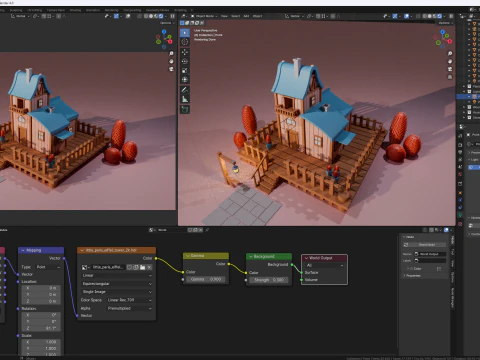Image resolution: width=480 pixels, height=360 pixels.
Task: Open the Object Mode dropdown
Action: click(203, 16)
